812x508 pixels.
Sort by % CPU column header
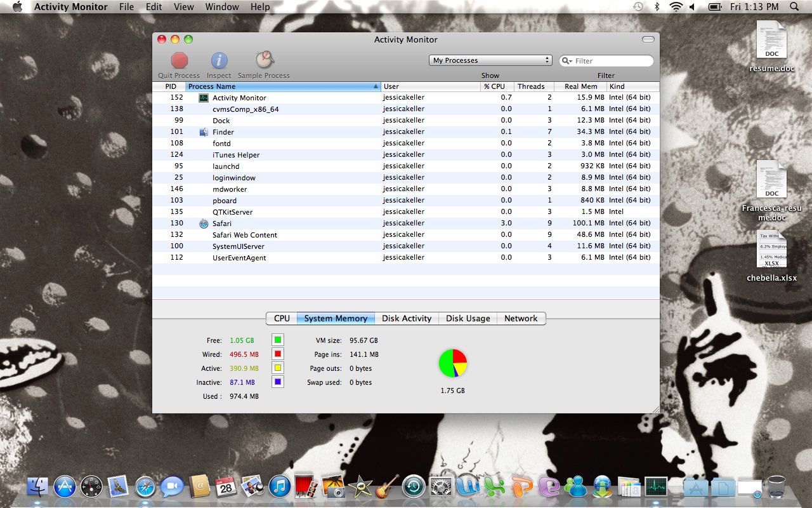(497, 86)
